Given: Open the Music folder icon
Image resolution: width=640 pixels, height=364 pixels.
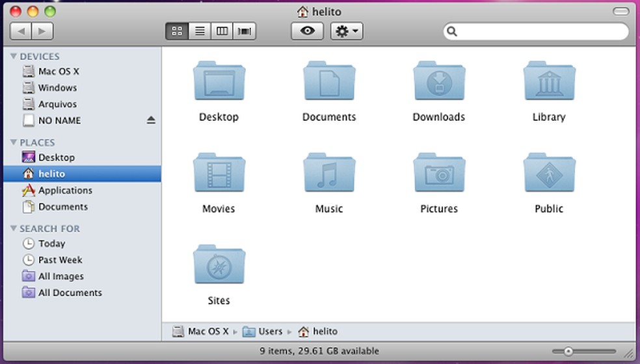Looking at the screenshot, I should (328, 174).
